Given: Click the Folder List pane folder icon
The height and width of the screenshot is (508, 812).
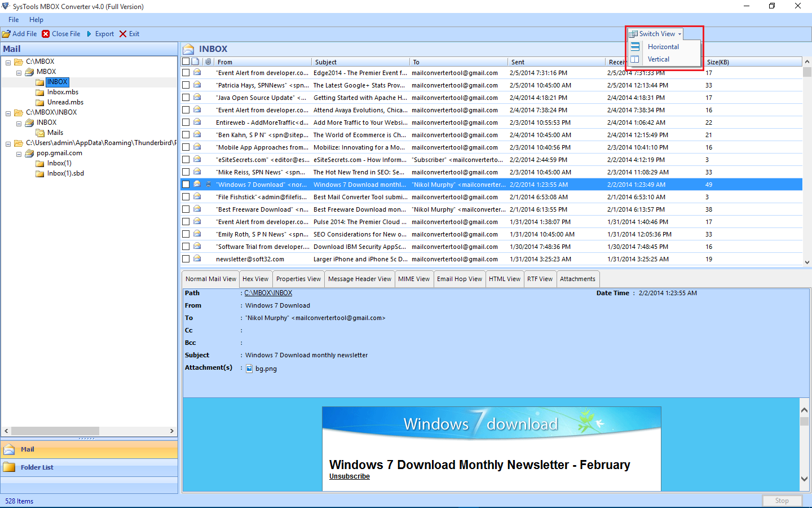Looking at the screenshot, I should click(9, 467).
